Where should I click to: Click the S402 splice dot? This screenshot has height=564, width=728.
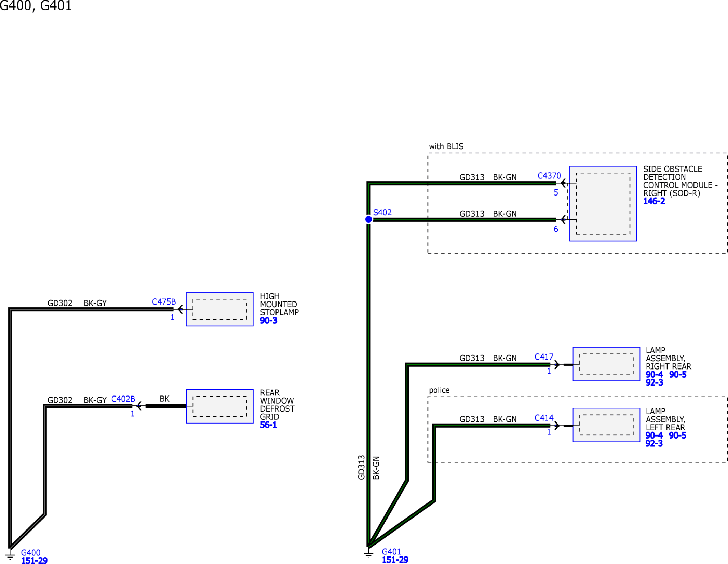pos(368,219)
